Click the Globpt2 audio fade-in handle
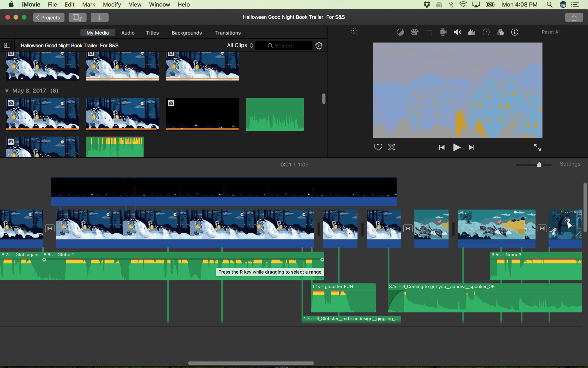Image resolution: width=588 pixels, height=368 pixels. pos(44,260)
